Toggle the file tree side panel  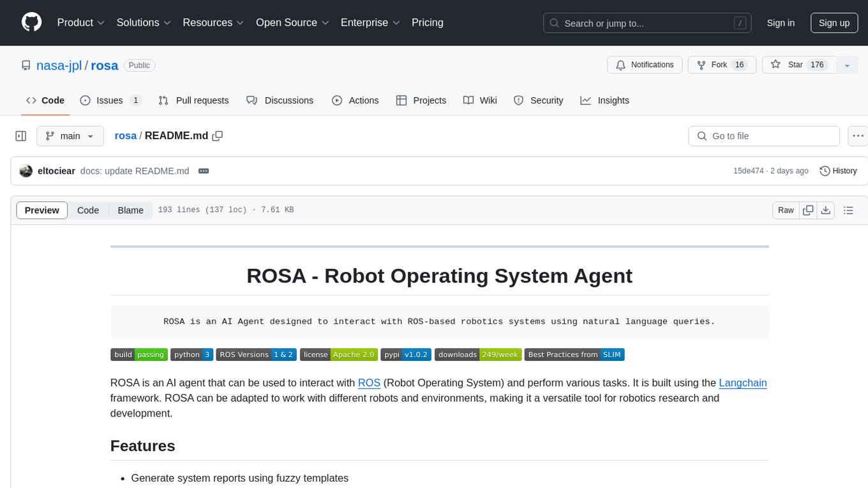point(20,136)
